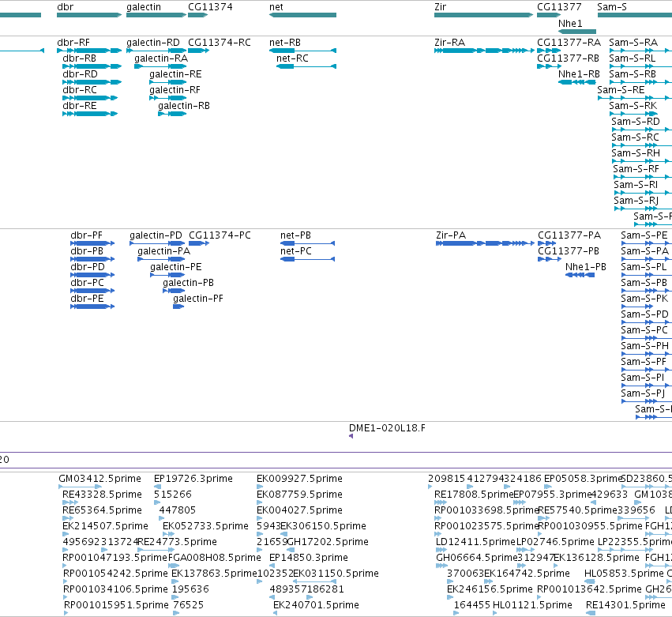Select transcript galectin-RB

pos(184,106)
